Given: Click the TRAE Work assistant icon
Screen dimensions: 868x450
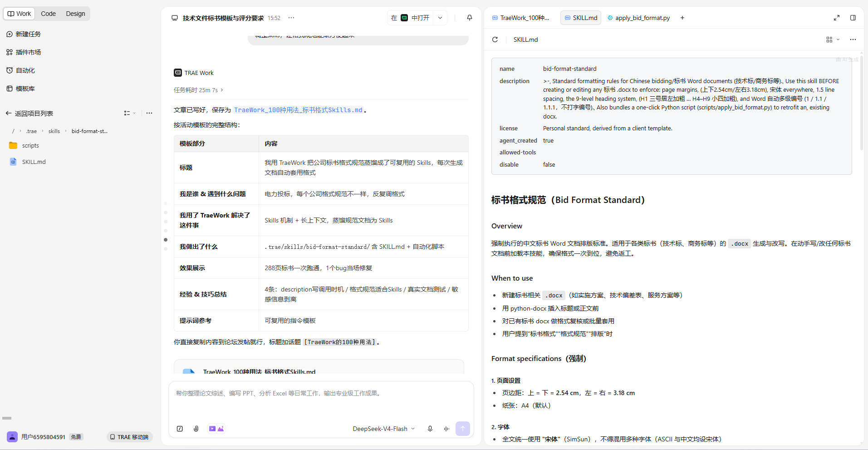Looking at the screenshot, I should tap(178, 73).
